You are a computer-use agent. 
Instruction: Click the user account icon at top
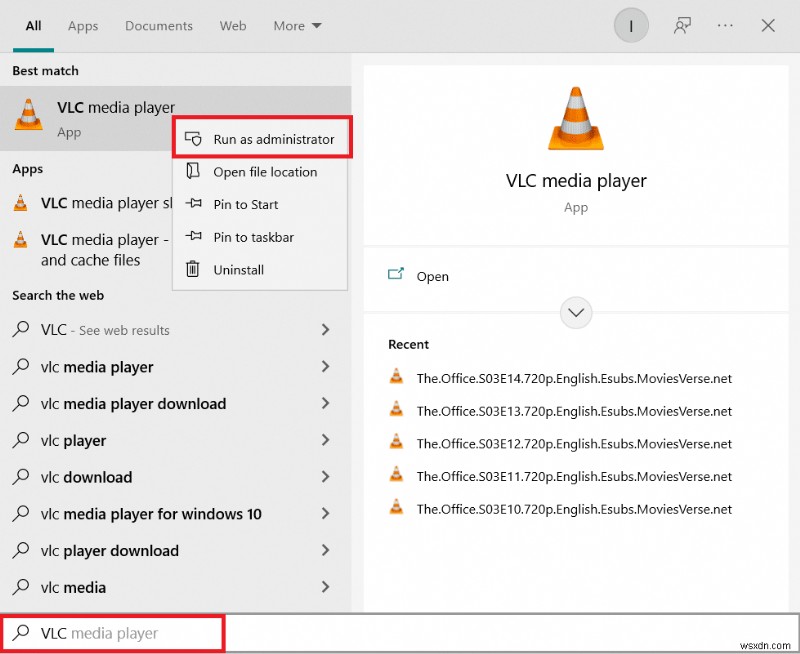[631, 25]
